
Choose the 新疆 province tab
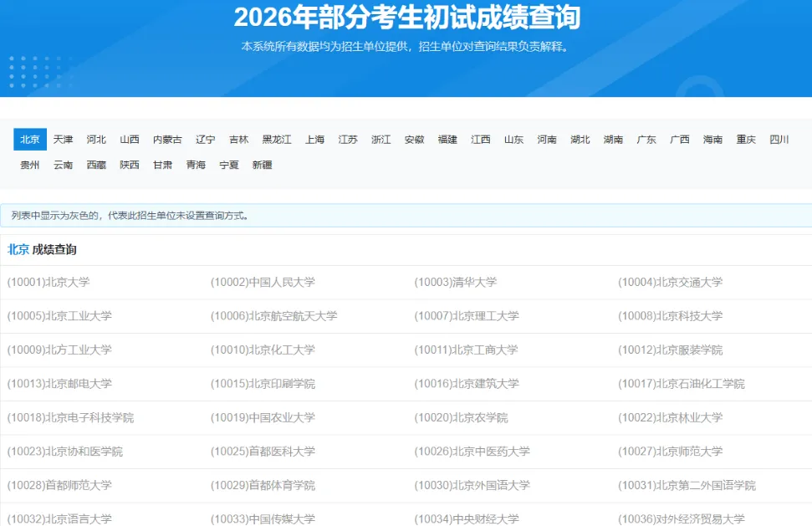coord(262,165)
